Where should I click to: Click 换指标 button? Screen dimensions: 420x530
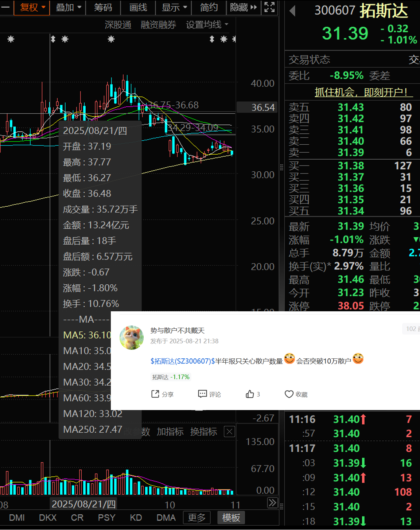[203, 432]
